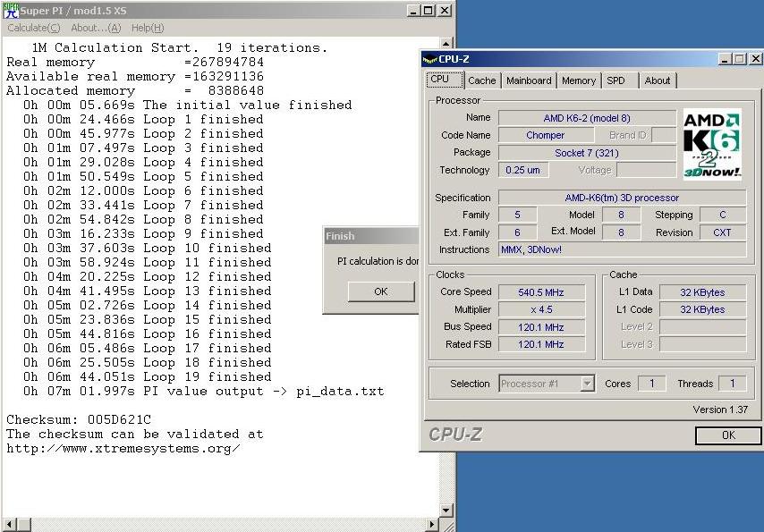Click the processor Name field AMD K6-2

tap(587, 118)
